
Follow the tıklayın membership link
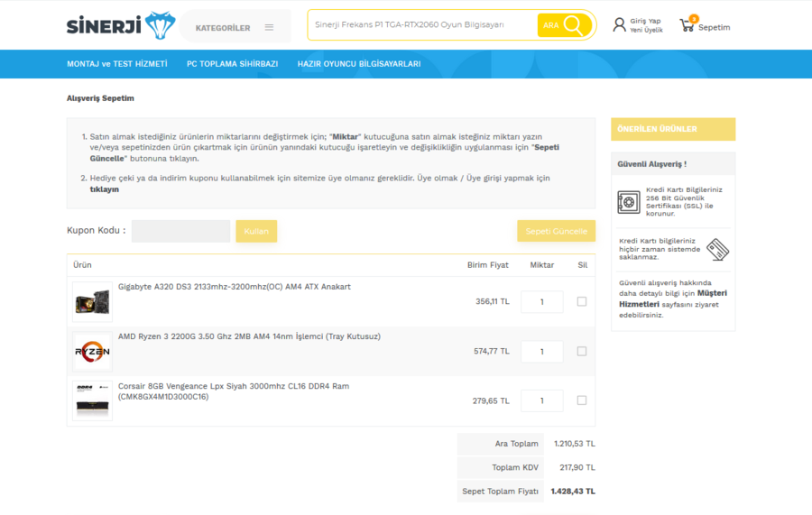coord(105,189)
